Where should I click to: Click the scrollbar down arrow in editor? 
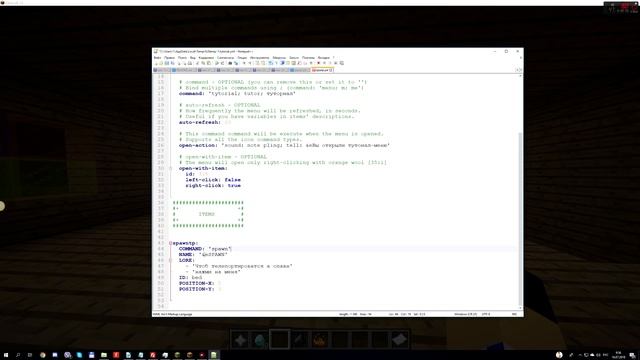click(520, 308)
